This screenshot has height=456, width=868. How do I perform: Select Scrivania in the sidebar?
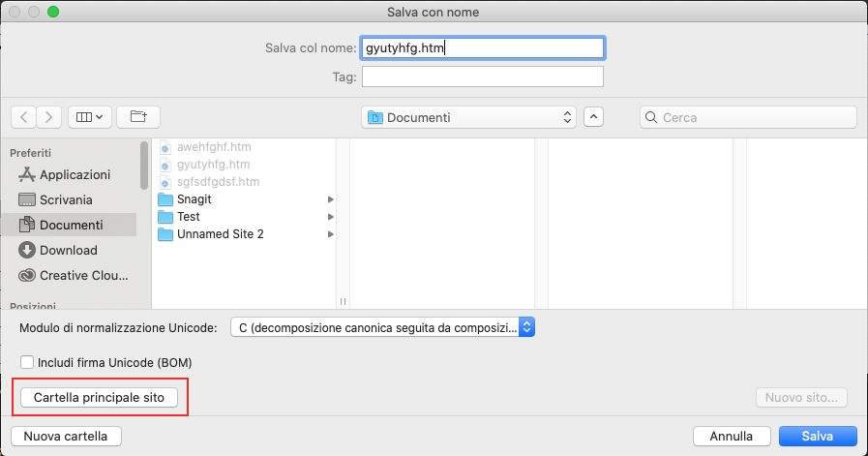click(66, 200)
